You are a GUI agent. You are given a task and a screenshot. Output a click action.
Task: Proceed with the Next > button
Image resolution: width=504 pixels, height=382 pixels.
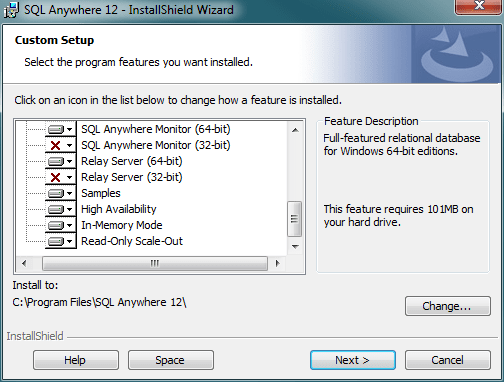[x=353, y=360]
